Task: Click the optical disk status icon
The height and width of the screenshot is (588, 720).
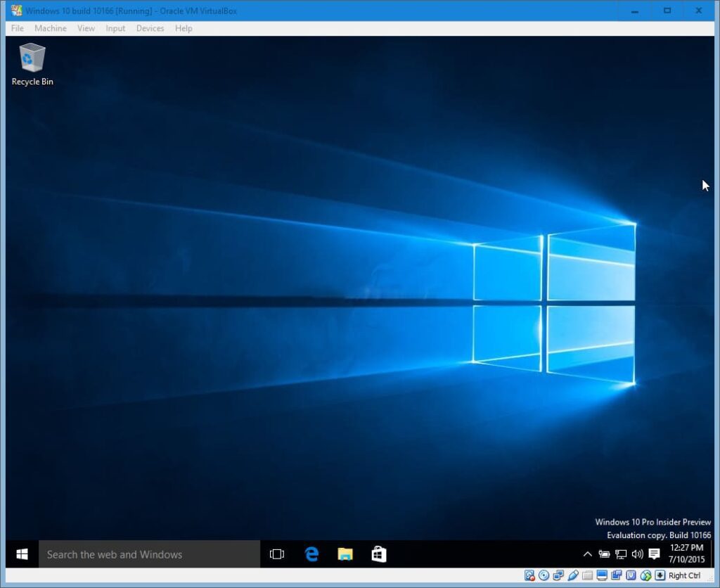Action: click(544, 575)
